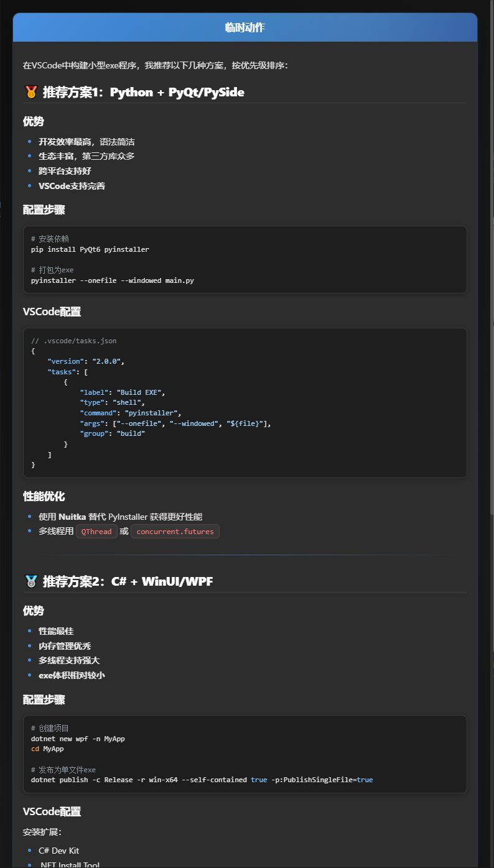Click the cd MyApp command line

tap(47, 749)
